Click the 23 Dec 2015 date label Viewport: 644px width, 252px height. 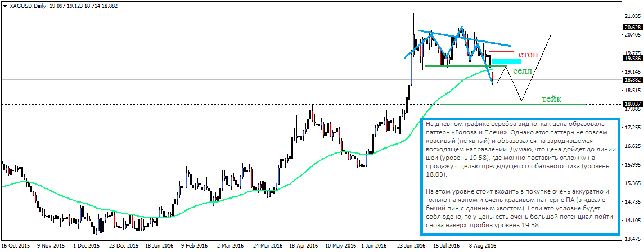(123, 246)
